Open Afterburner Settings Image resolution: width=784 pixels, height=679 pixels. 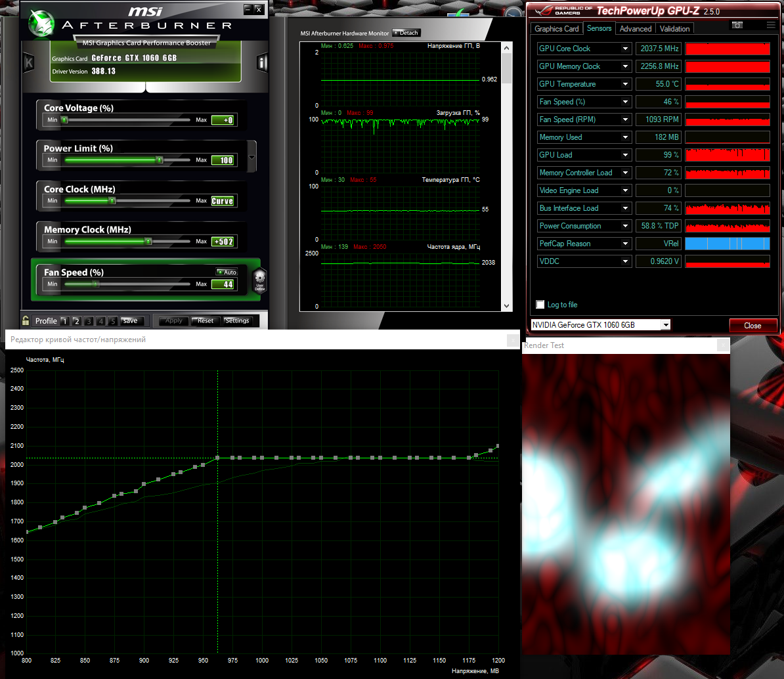239,321
